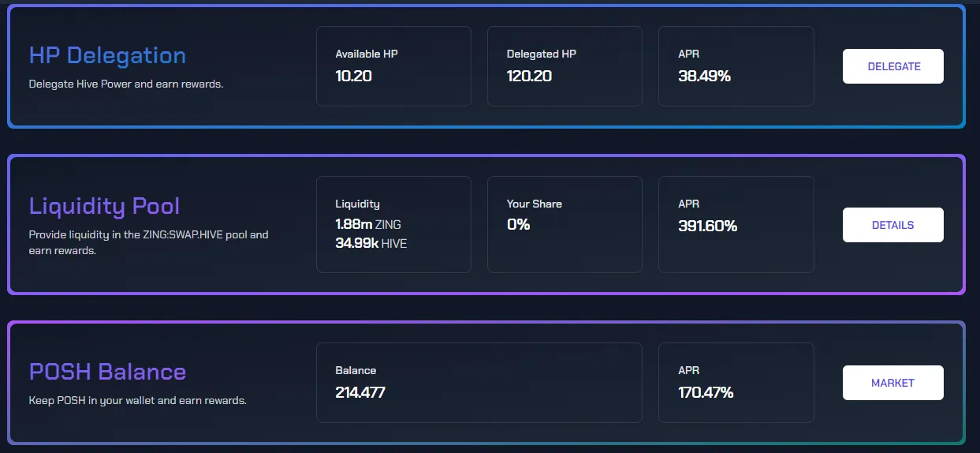Click the POSH balance value 214.477

[360, 392]
